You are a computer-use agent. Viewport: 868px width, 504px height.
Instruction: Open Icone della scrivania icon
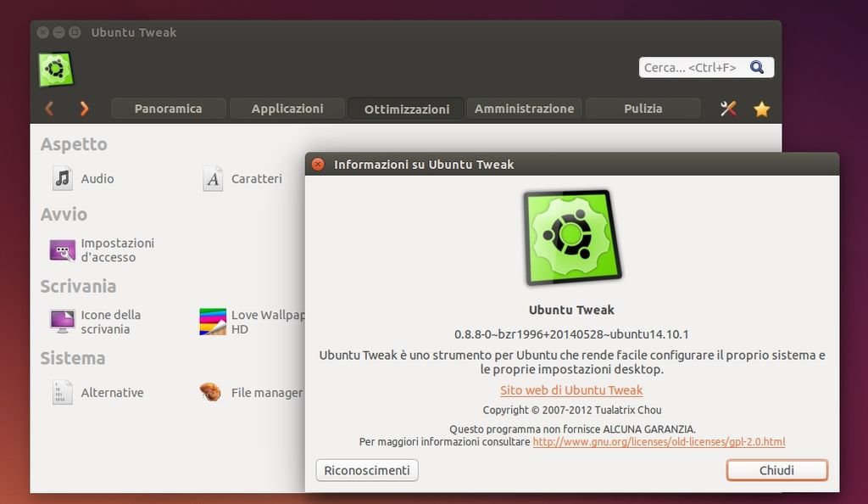(x=62, y=322)
